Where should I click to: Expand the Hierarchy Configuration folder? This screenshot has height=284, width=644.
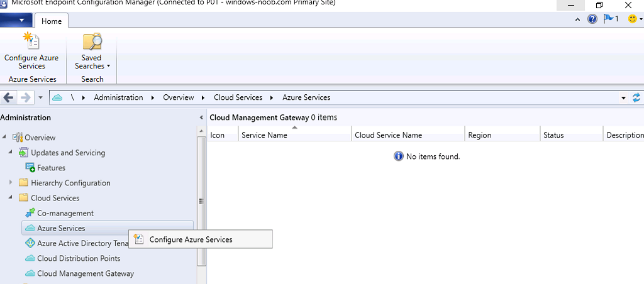10,183
